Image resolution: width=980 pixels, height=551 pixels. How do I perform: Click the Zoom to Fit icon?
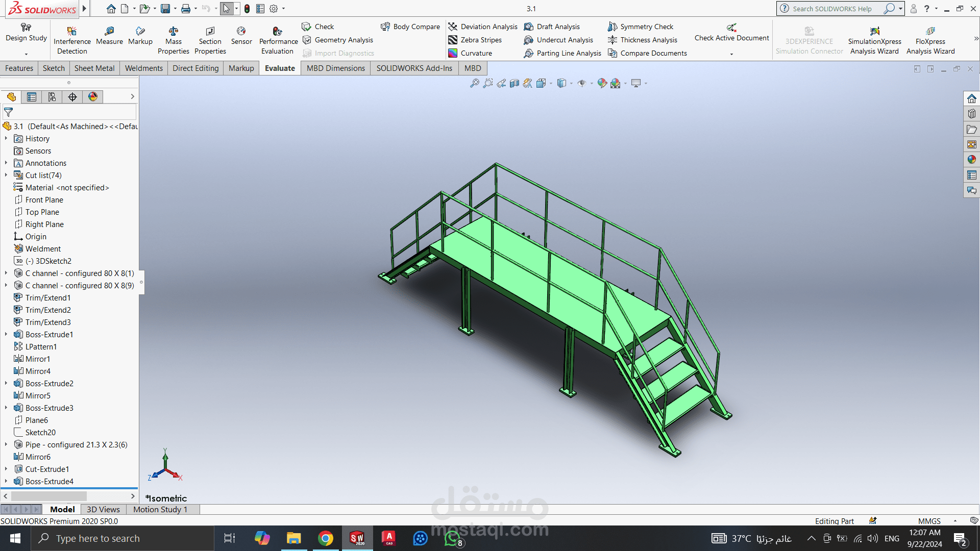click(x=474, y=83)
